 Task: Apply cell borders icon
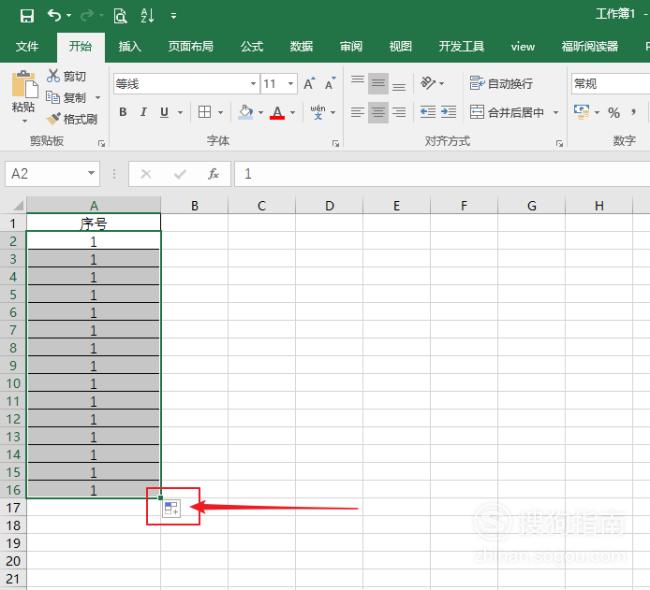[x=204, y=112]
